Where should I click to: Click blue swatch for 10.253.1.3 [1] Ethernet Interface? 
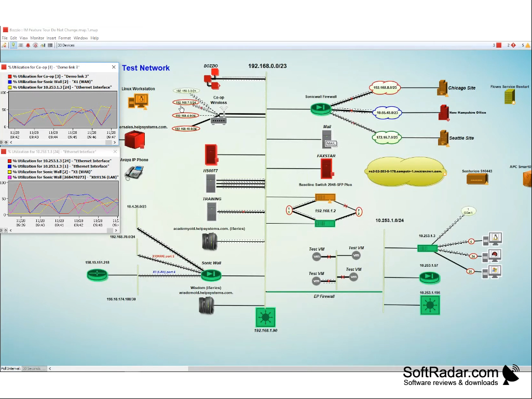pos(10,166)
